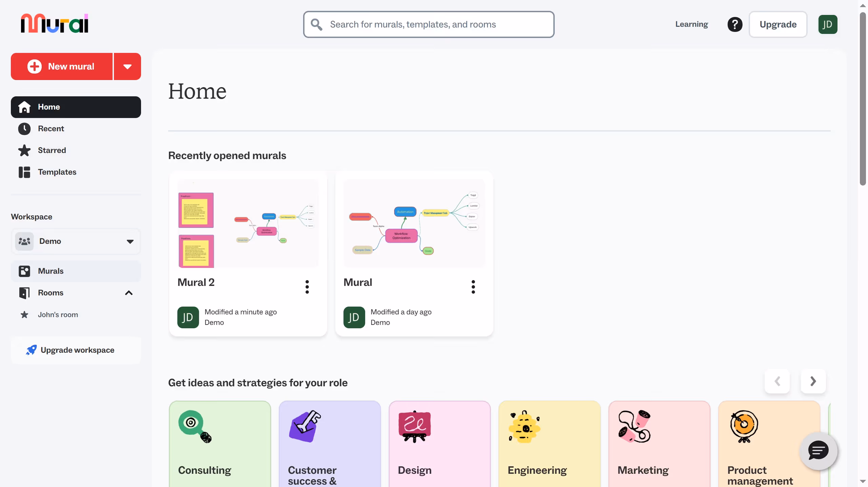Open Murals in workspace sidebar
Viewport: 868px width, 487px height.
coord(76,271)
